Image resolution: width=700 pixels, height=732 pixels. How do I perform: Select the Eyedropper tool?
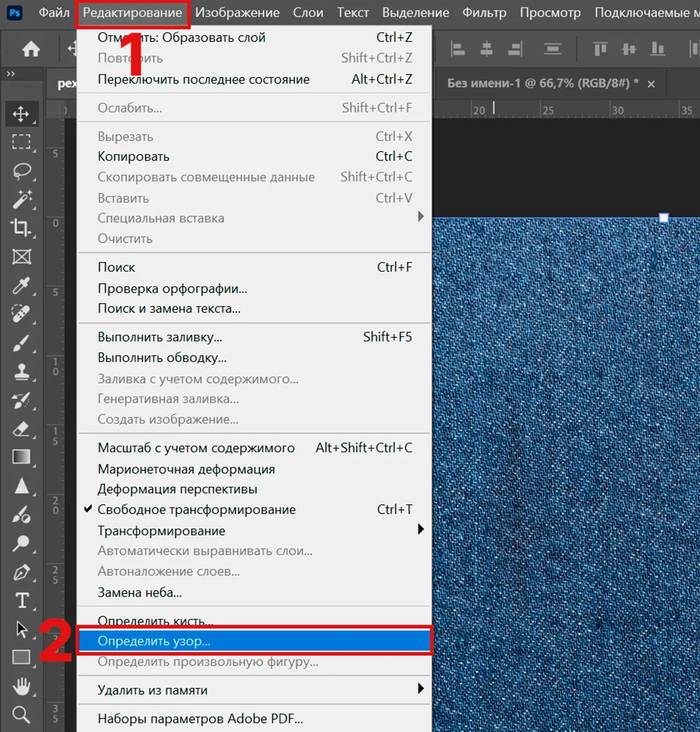pos(21,285)
